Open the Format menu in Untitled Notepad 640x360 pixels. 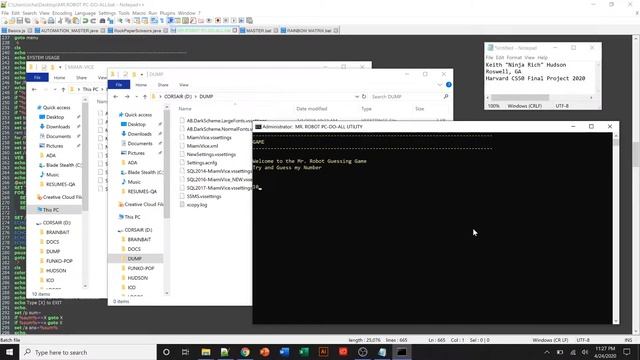click(514, 58)
